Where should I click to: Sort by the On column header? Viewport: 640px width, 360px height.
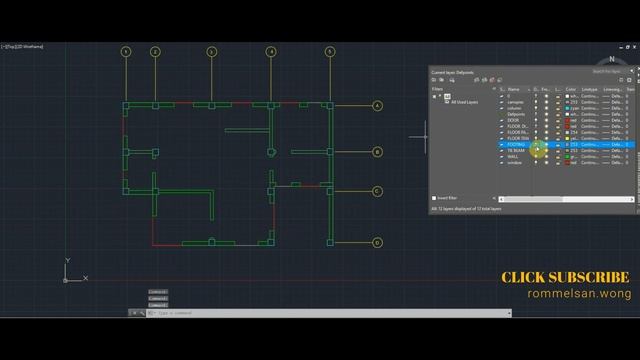[x=536, y=89]
